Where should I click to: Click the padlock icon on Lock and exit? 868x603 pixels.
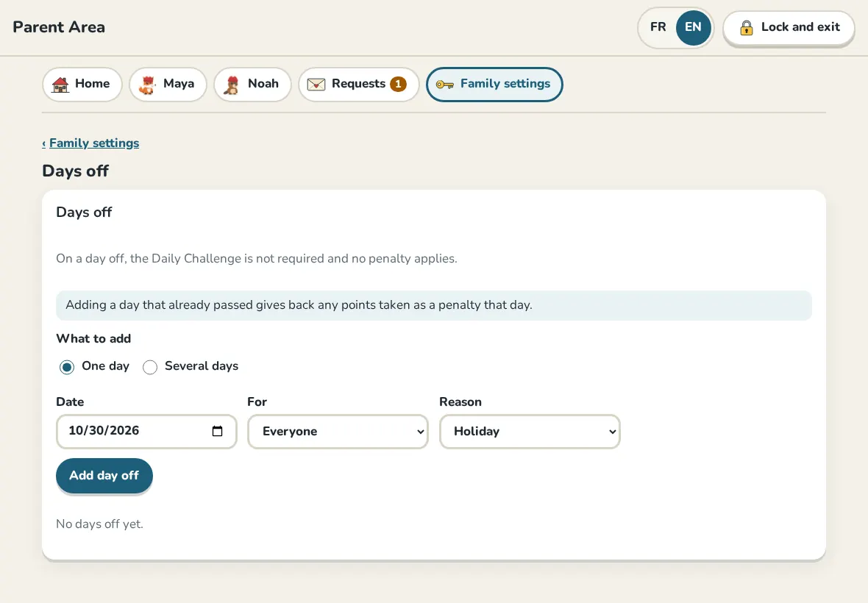(x=746, y=28)
